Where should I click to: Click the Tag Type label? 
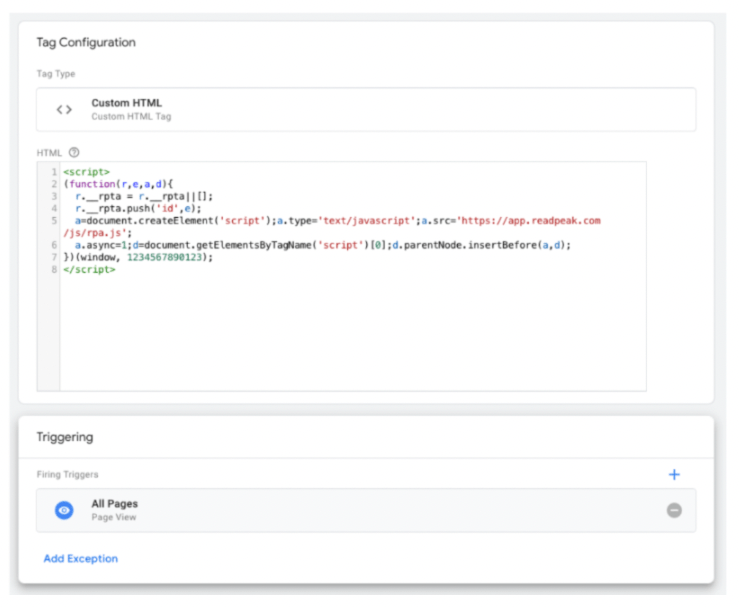pos(56,74)
